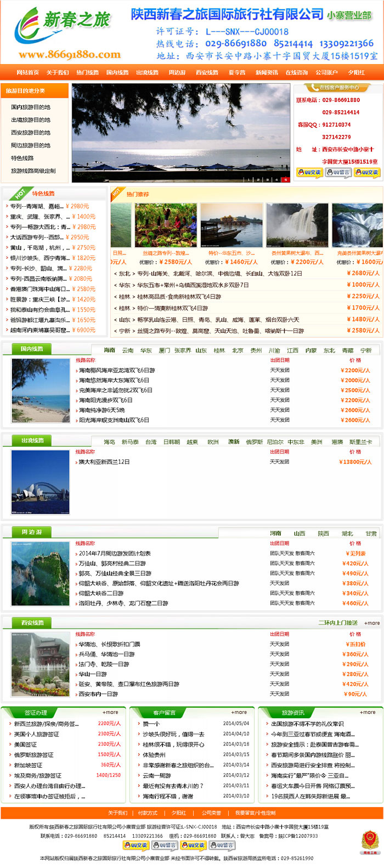Image resolution: width=384 pixels, height=868 pixels.
Task: Open the 丝绸之路专列 thumbnail in 热门推荐
Action: tap(166, 225)
